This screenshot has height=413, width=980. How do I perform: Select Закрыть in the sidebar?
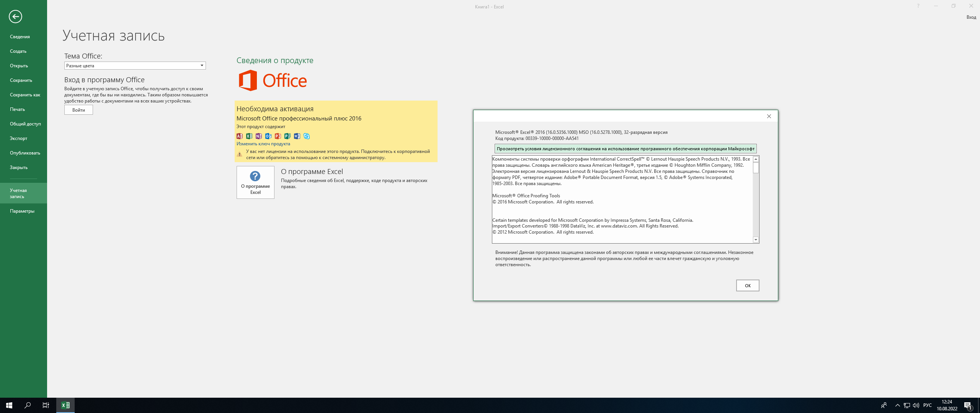[x=23, y=167]
